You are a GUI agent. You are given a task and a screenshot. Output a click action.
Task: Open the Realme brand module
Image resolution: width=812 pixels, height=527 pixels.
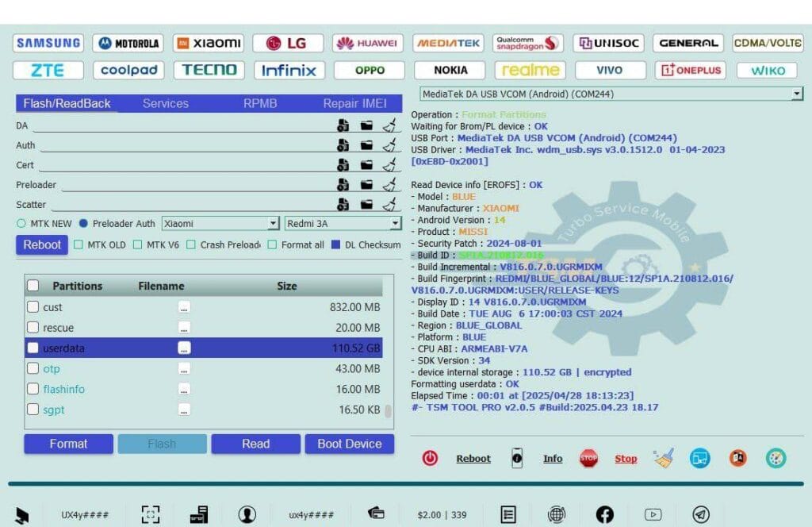pyautogui.click(x=530, y=70)
